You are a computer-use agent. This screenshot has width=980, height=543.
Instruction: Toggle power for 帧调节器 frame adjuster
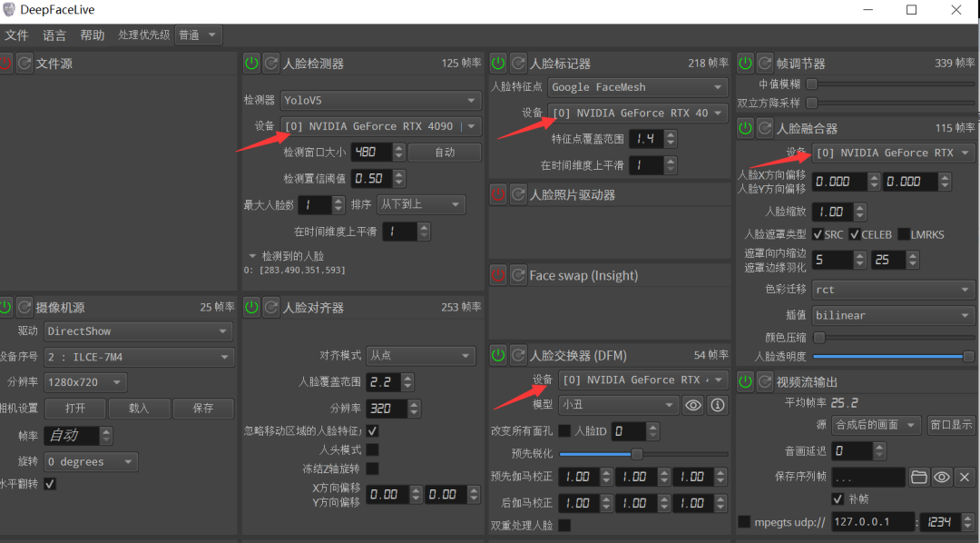[x=745, y=64]
